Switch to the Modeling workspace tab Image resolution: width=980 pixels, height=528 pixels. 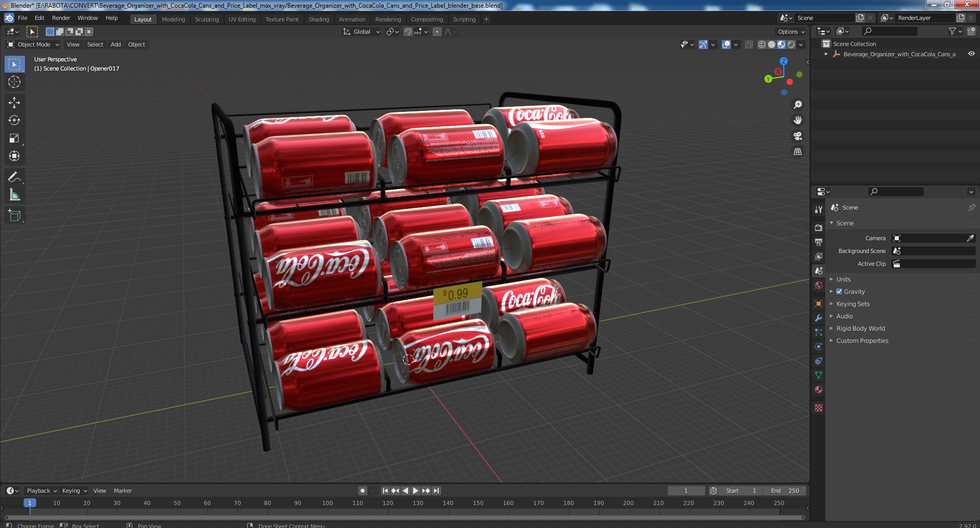click(x=173, y=19)
